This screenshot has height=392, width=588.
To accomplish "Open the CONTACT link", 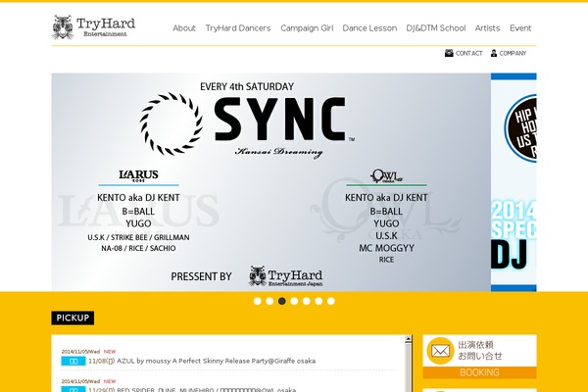I will click(x=468, y=53).
